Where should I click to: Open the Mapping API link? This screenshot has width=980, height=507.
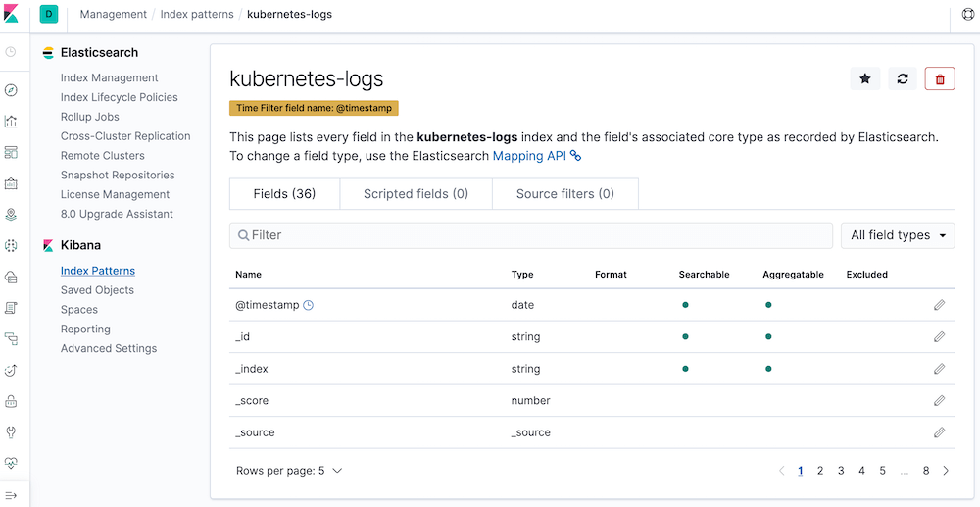537,156
